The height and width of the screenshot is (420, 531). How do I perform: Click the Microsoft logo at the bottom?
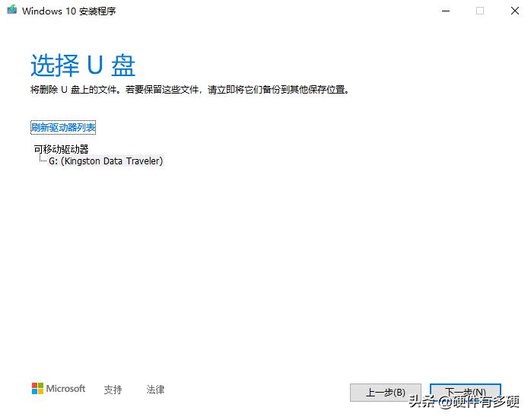59,389
